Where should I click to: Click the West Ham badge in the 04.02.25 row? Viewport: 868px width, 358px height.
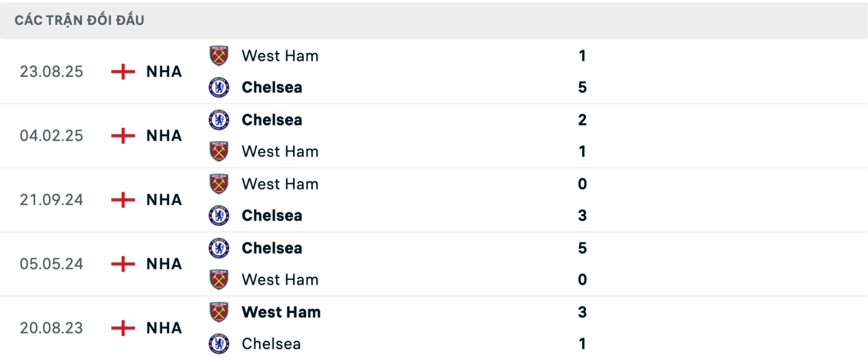tap(219, 152)
